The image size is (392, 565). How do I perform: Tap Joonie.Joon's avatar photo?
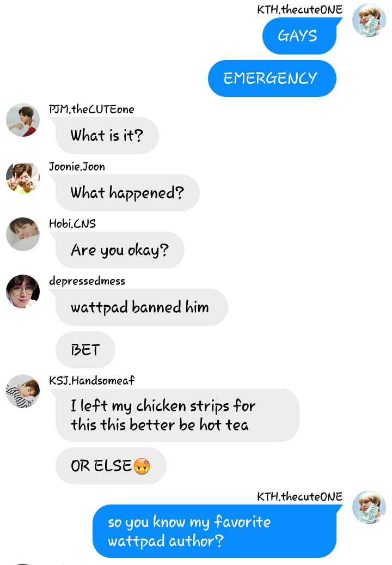[23, 177]
